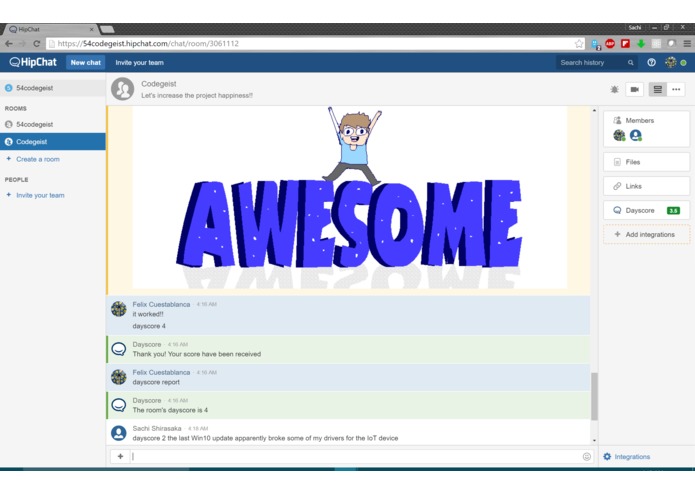Select the HipChat browser tab

tap(49, 29)
